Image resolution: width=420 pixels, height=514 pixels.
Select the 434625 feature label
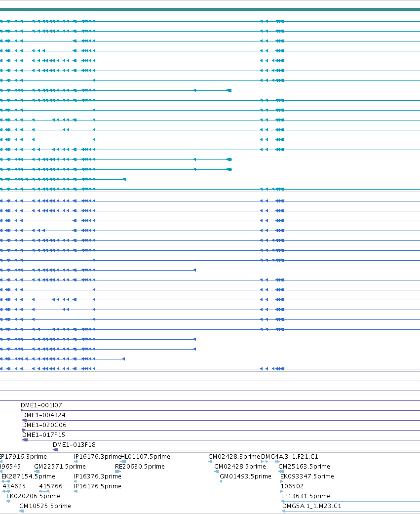tap(14, 486)
